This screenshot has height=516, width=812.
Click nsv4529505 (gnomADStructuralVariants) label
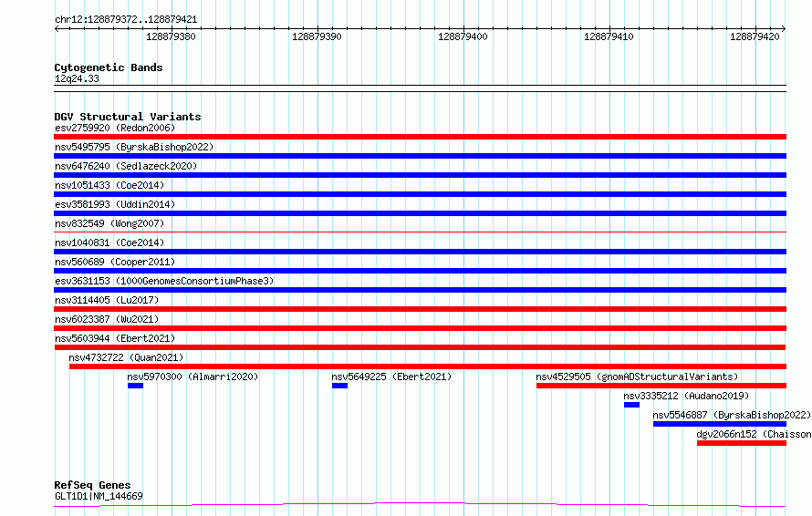[x=637, y=377]
